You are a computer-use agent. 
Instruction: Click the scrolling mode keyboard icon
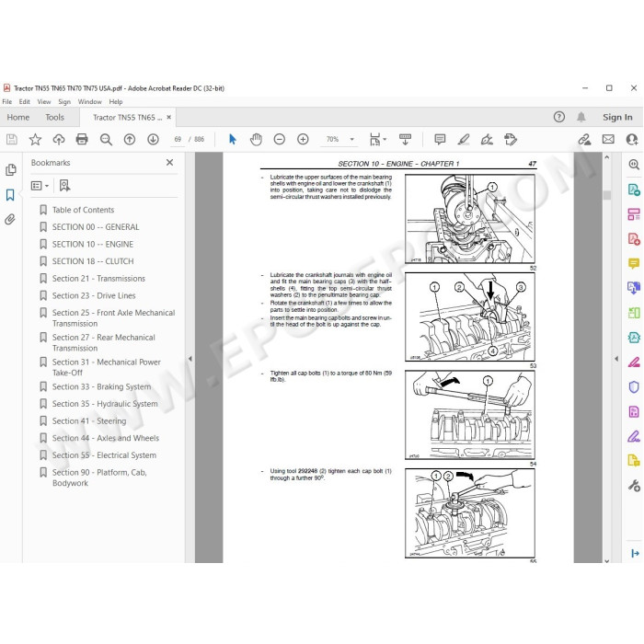(x=405, y=140)
